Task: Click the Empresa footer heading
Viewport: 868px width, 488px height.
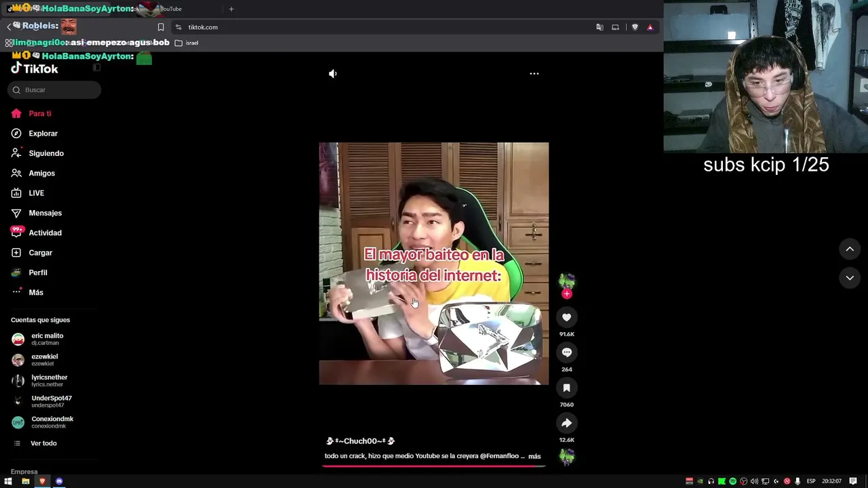Action: coord(24,472)
